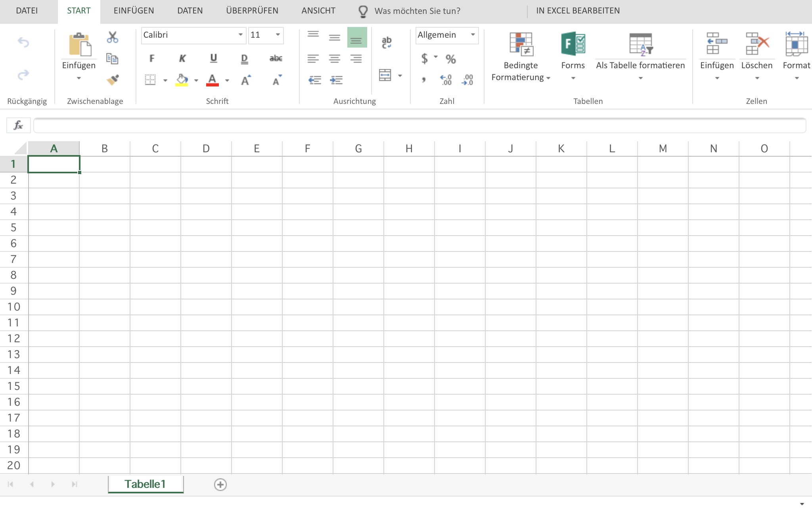The width and height of the screenshot is (812, 514).
Task: Cut selection with the scissors icon
Action: point(113,37)
